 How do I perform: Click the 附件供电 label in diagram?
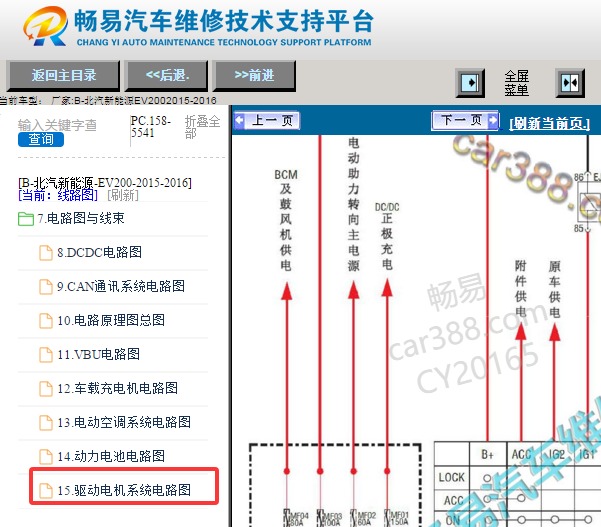521,288
